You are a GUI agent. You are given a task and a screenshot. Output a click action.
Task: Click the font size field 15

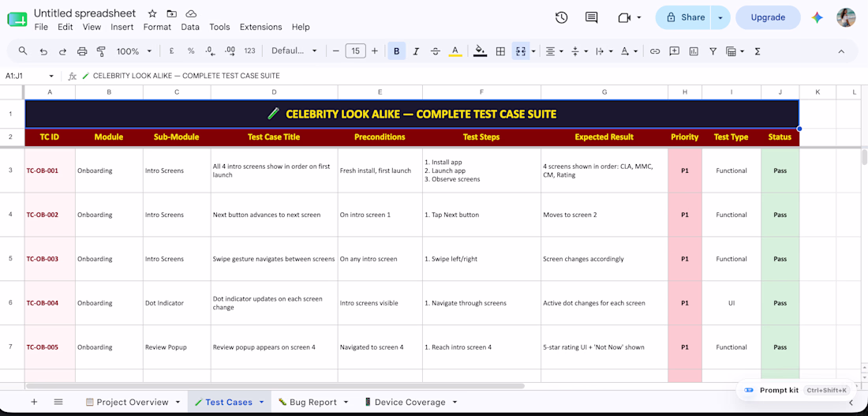[x=355, y=51]
